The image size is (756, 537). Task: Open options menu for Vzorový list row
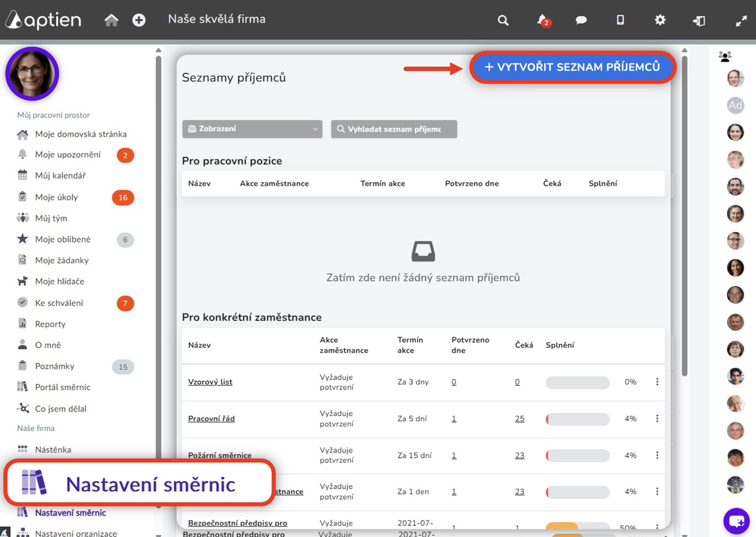(x=657, y=382)
